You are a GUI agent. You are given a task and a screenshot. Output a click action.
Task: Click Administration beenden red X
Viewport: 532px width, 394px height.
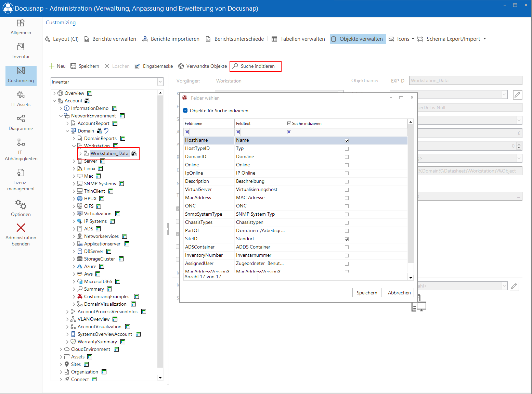[x=21, y=228]
